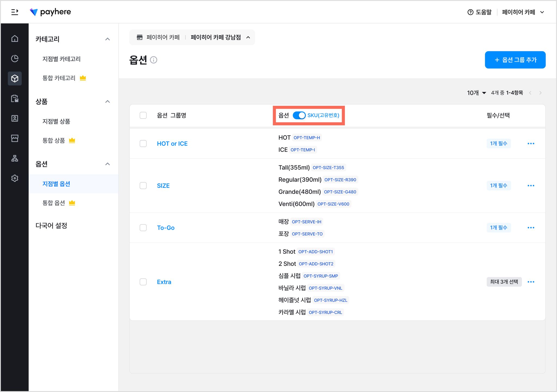Click the crown icon beside 통합 상품
Image resolution: width=557 pixels, height=392 pixels.
click(x=72, y=140)
